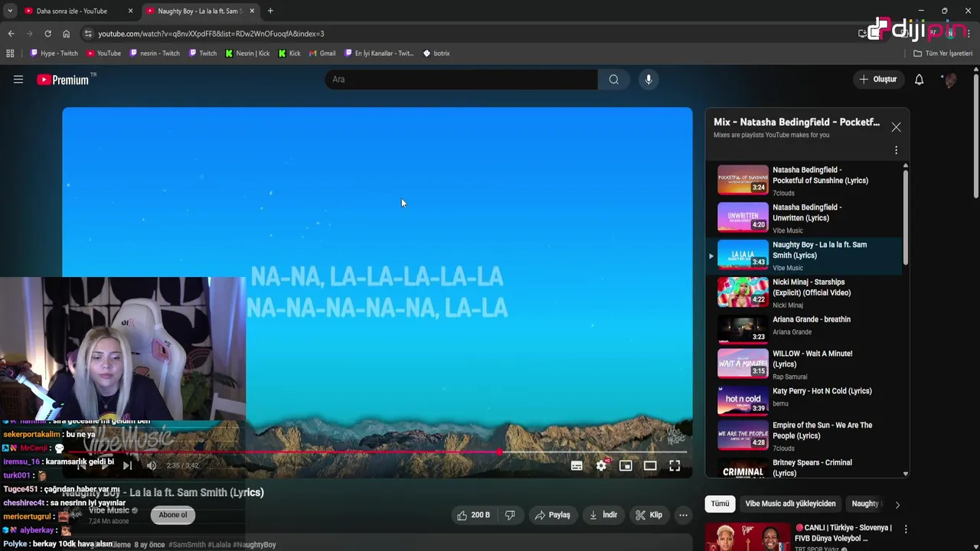Viewport: 980px width, 551px height.
Task: Close the Mix playlist panel
Action: point(896,128)
